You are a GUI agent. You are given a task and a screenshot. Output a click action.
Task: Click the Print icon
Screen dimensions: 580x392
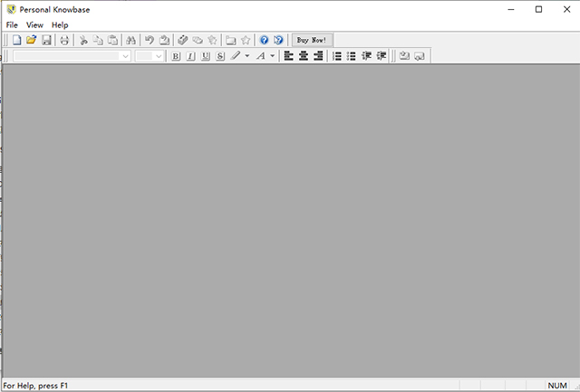[x=64, y=41]
